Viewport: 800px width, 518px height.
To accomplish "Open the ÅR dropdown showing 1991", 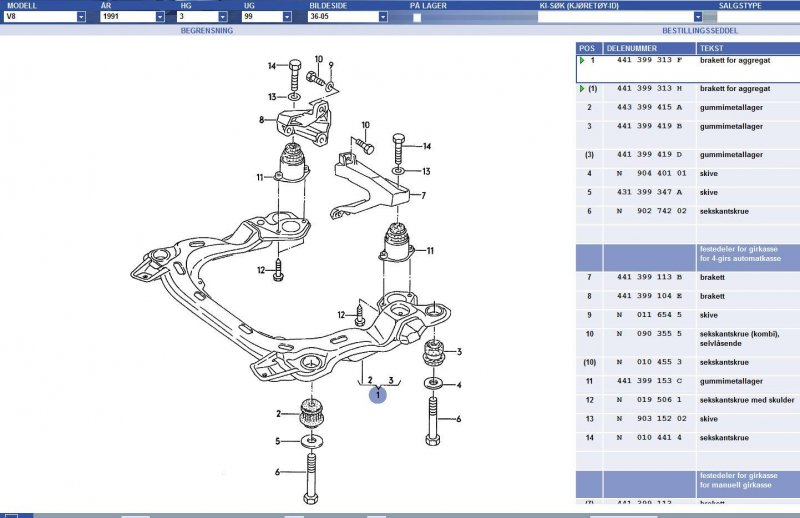I will [160, 17].
